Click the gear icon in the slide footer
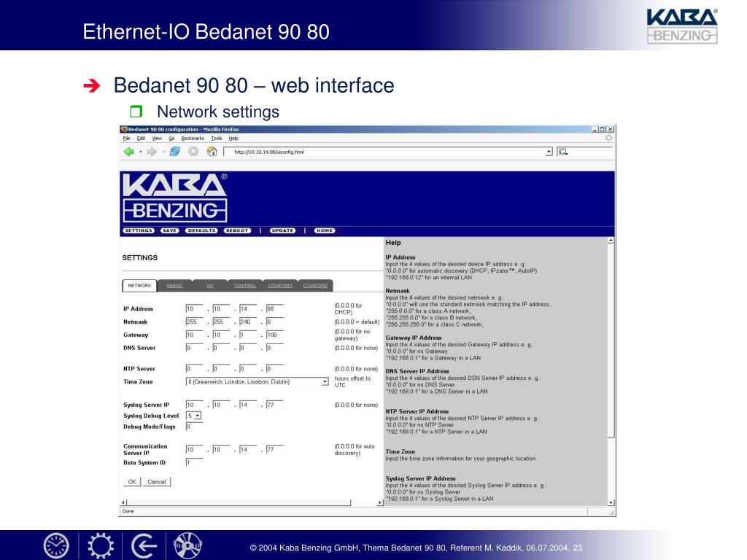The image size is (747, 560). point(101,545)
